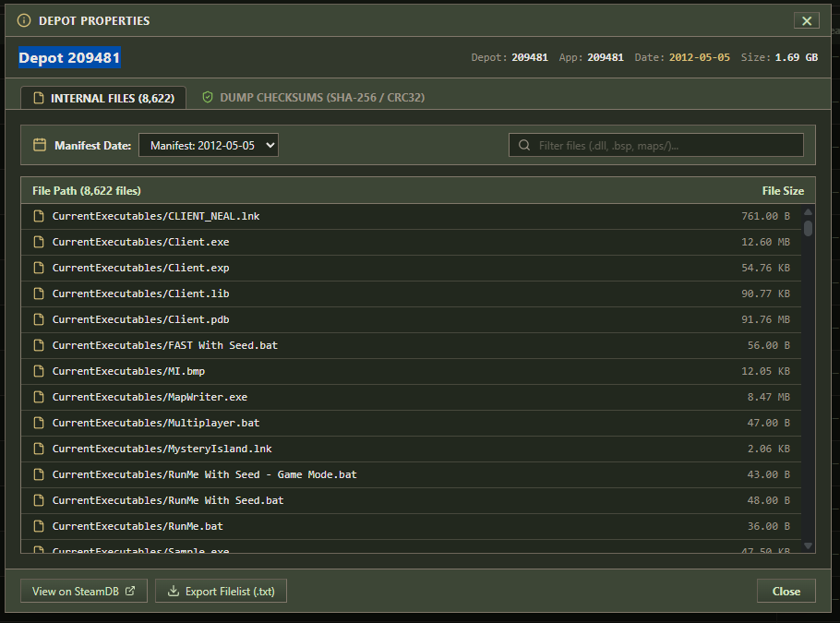Click the File Size column header
The image size is (840, 623).
coord(783,191)
